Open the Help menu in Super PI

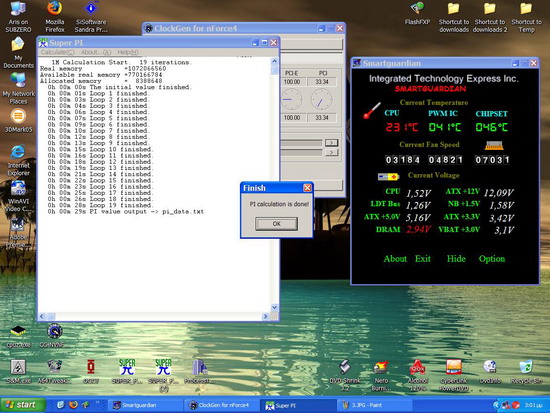click(128, 52)
